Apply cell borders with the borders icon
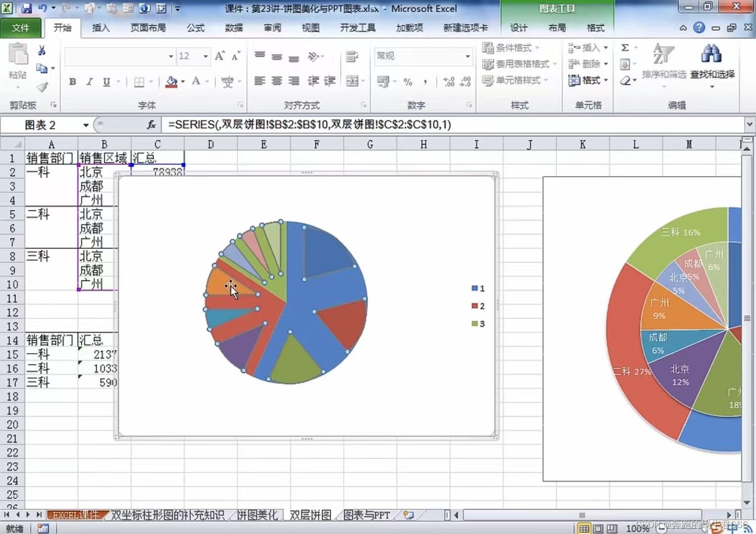Image resolution: width=756 pixels, height=534 pixels. tap(139, 82)
